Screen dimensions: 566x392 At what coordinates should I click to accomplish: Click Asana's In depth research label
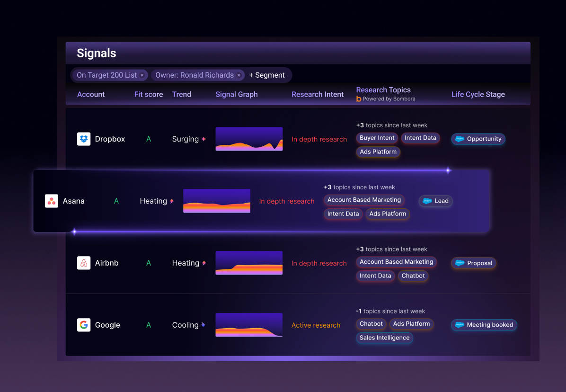(287, 201)
